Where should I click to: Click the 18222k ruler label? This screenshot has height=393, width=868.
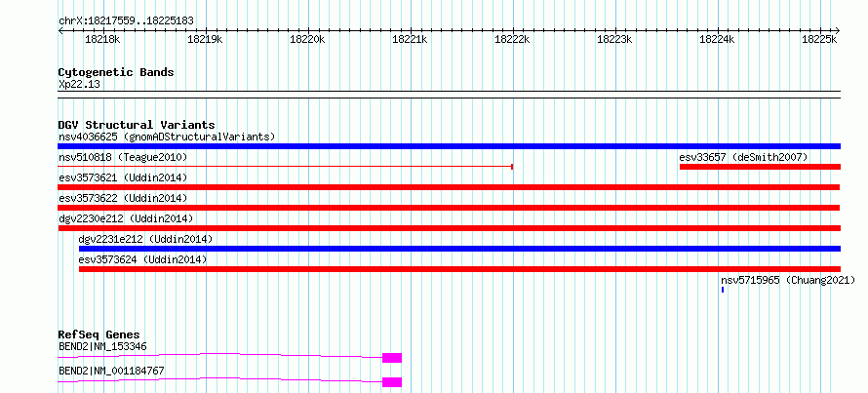(x=512, y=40)
